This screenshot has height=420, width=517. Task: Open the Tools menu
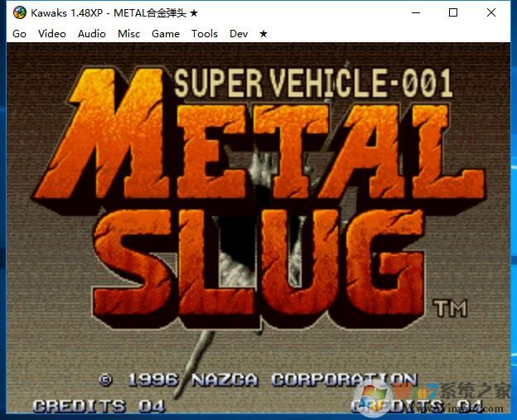(205, 34)
